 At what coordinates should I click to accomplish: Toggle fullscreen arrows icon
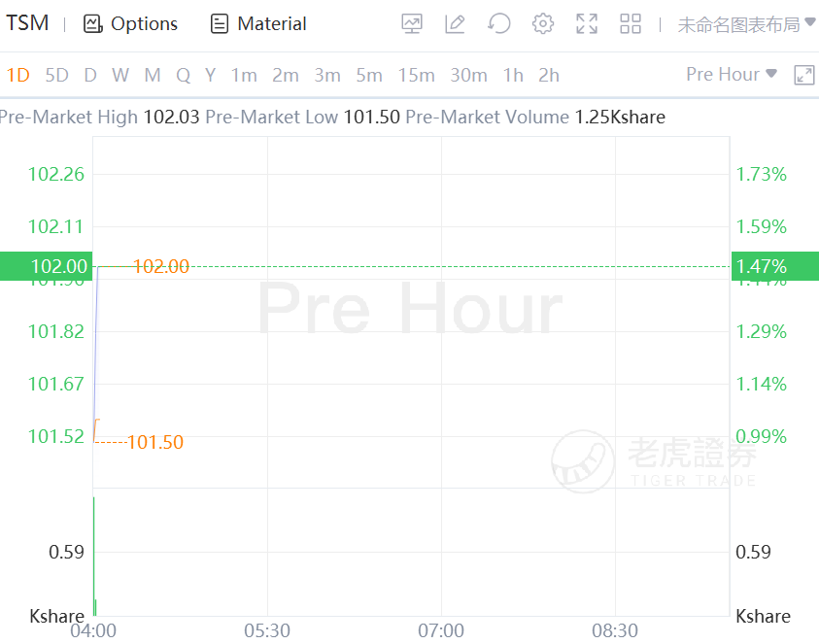pos(587,24)
